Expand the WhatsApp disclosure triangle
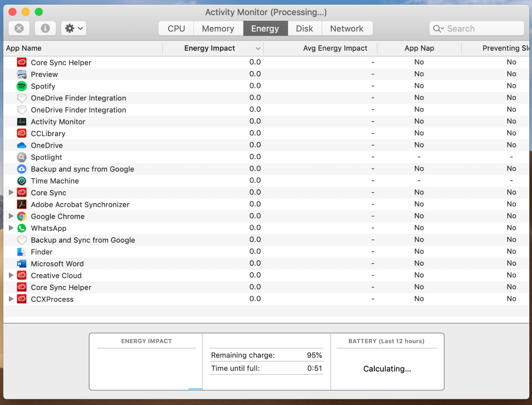 tap(11, 228)
